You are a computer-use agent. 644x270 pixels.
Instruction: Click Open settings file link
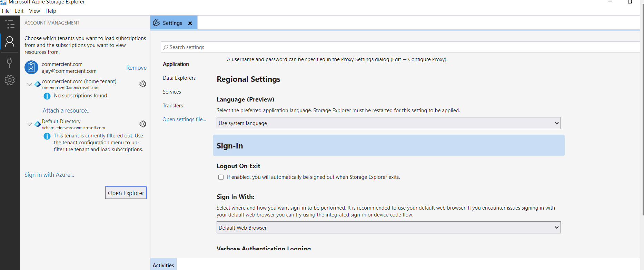[x=184, y=119]
